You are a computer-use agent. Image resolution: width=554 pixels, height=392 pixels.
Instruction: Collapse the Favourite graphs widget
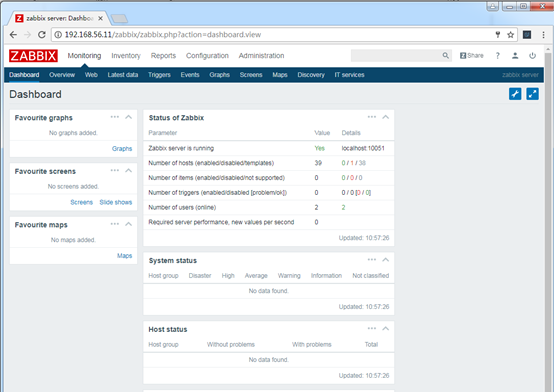click(129, 117)
